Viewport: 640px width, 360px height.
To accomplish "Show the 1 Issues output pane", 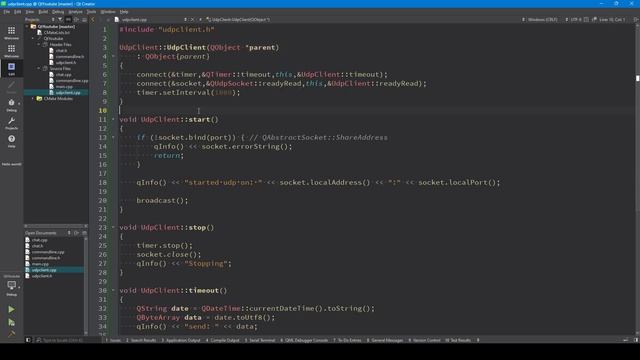I will click(113, 340).
